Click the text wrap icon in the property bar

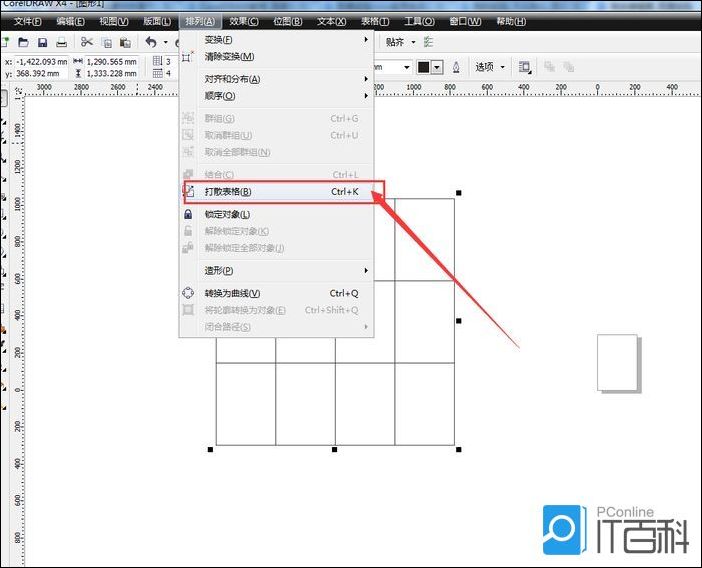(525, 67)
